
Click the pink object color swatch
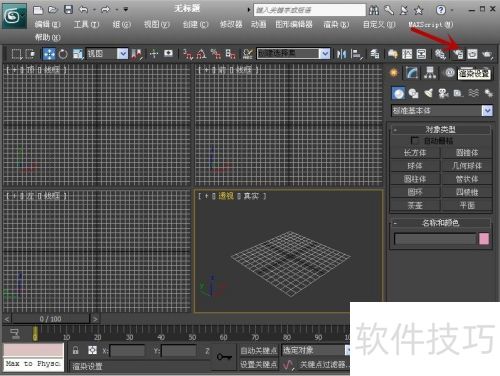pyautogui.click(x=484, y=239)
